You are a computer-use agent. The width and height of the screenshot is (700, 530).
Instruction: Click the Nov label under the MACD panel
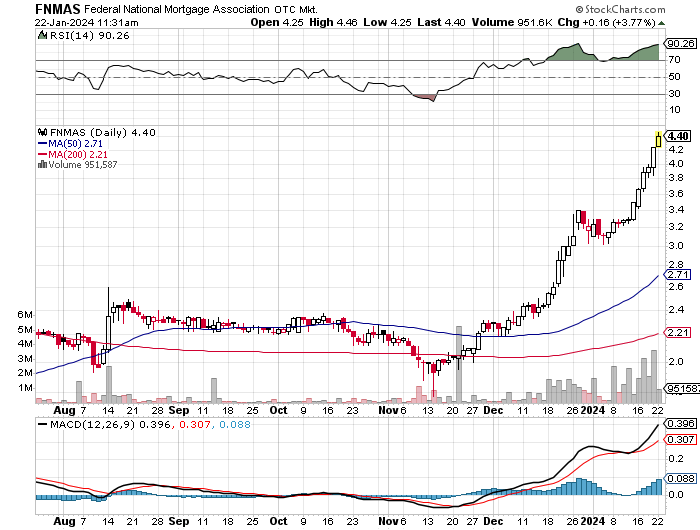coord(388,522)
